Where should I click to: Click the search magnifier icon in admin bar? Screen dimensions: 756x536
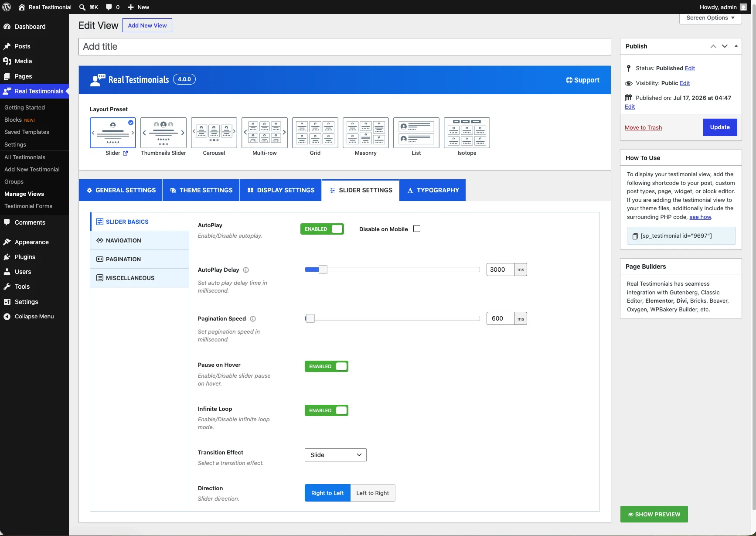click(x=82, y=7)
